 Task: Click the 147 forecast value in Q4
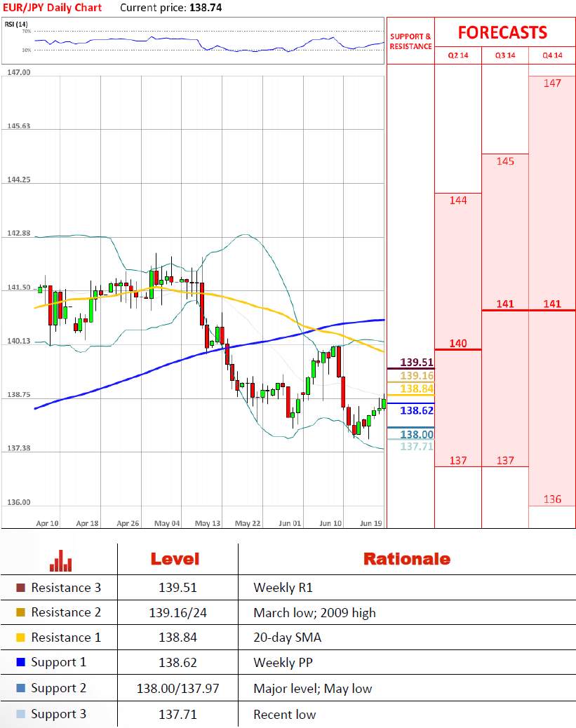[552, 83]
